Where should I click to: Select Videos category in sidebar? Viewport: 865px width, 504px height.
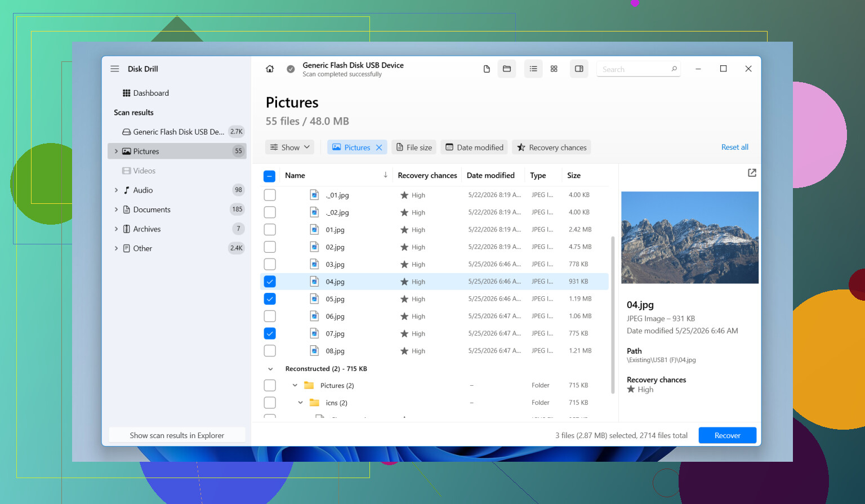(177, 171)
